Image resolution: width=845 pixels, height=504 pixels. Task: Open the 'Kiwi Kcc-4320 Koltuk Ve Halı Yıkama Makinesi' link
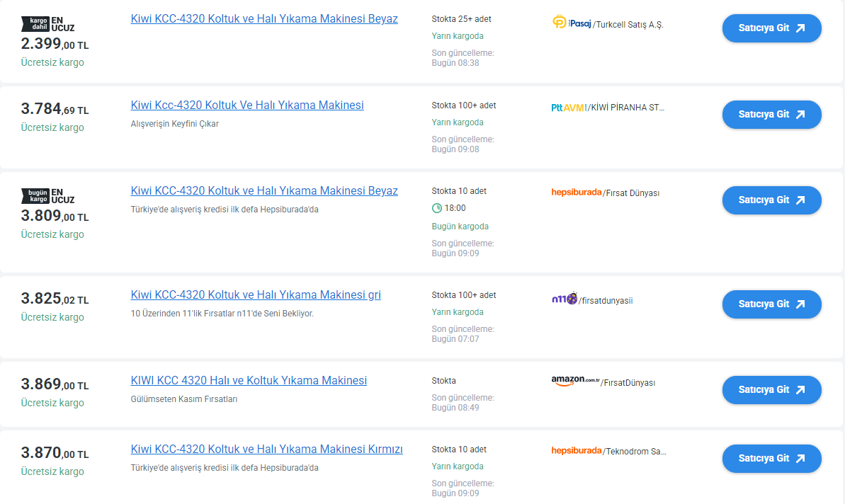pyautogui.click(x=246, y=105)
